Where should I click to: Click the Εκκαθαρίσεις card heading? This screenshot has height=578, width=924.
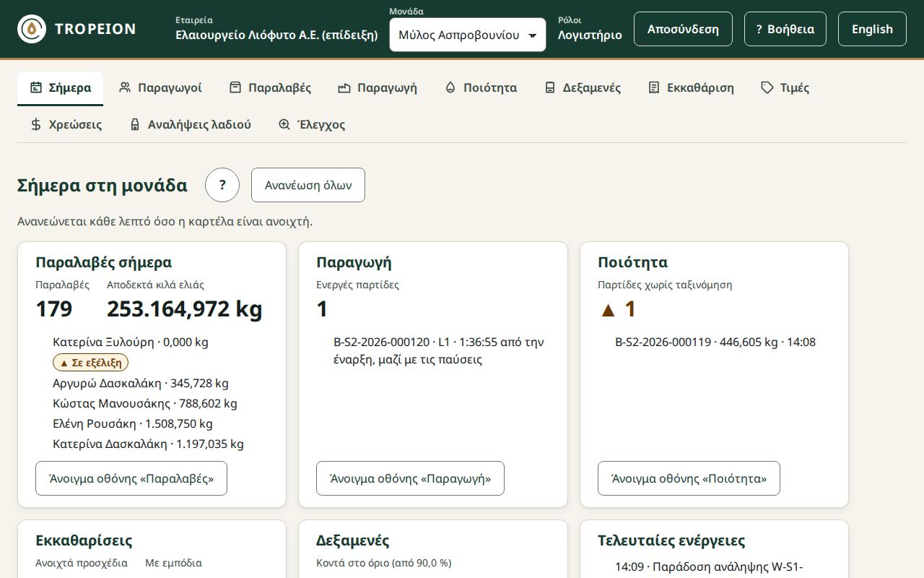84,540
